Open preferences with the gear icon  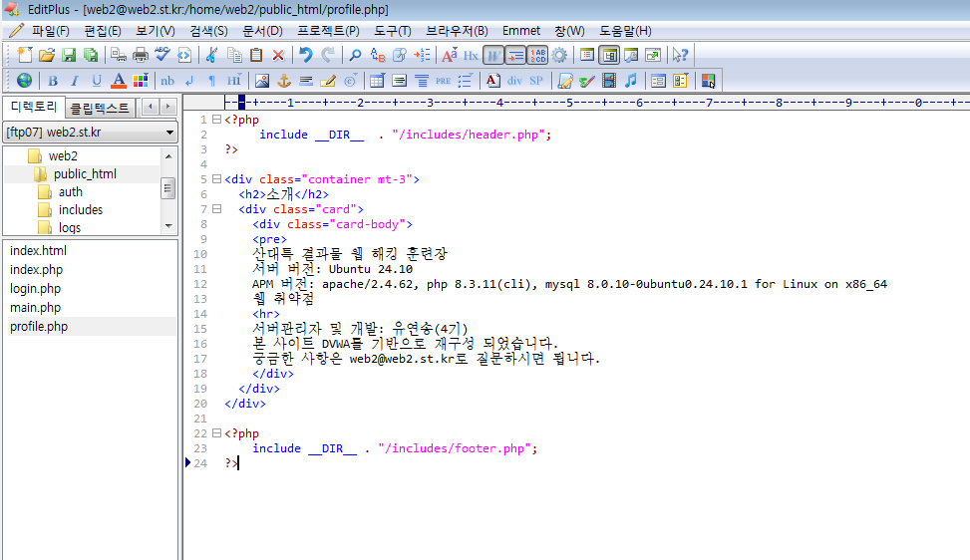click(559, 55)
